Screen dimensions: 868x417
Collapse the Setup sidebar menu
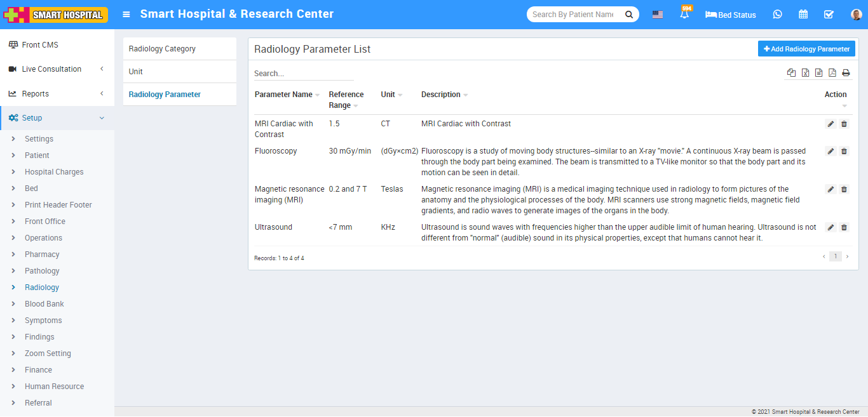coord(57,118)
